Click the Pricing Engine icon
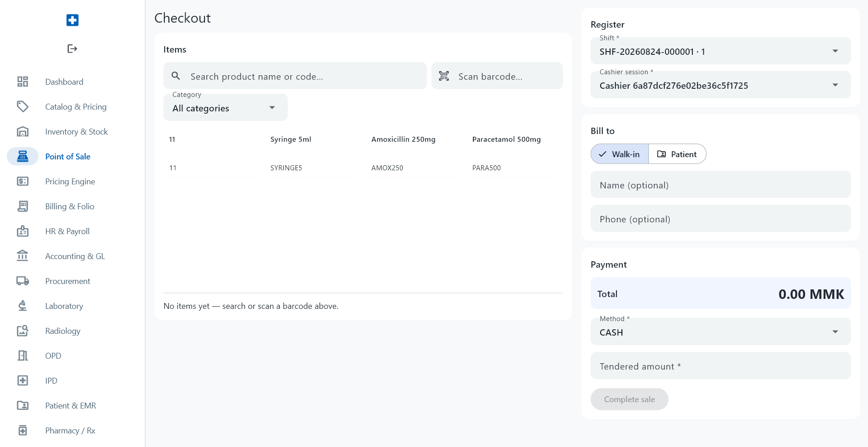868x447 pixels. point(23,181)
